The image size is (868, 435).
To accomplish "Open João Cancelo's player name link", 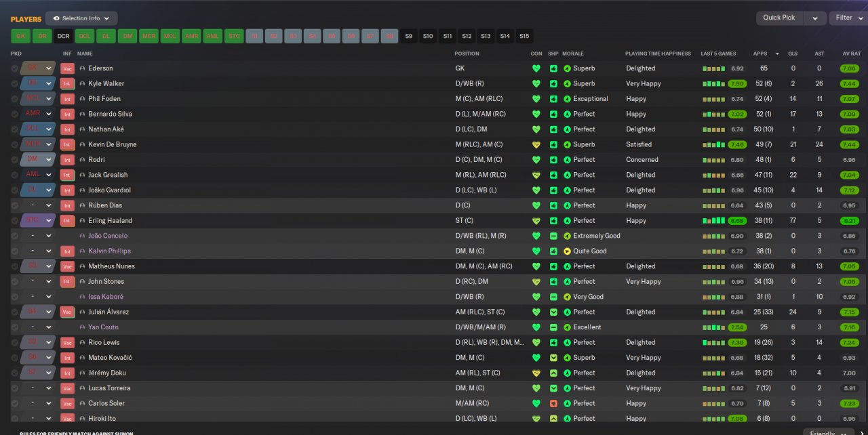I will pos(108,236).
